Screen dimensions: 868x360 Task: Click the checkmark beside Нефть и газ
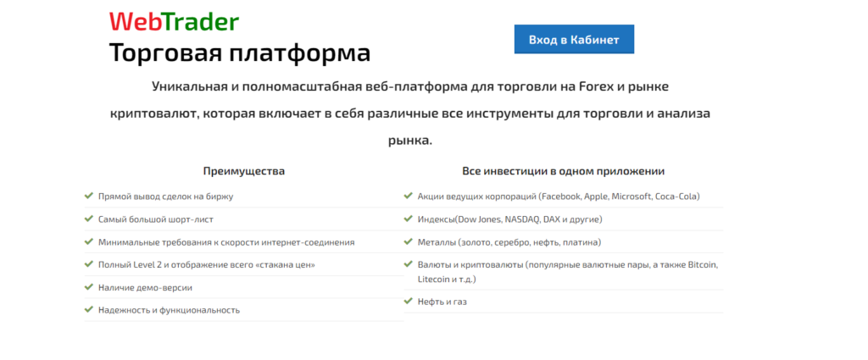point(409,301)
